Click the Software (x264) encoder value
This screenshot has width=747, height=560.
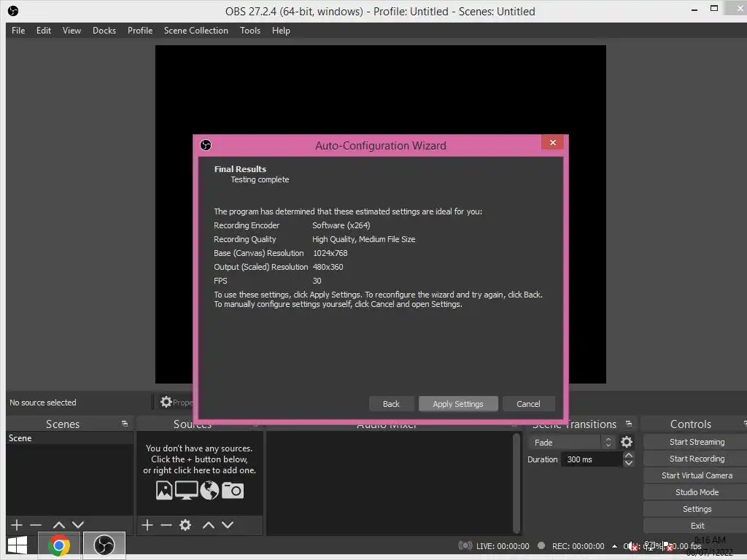[341, 225]
